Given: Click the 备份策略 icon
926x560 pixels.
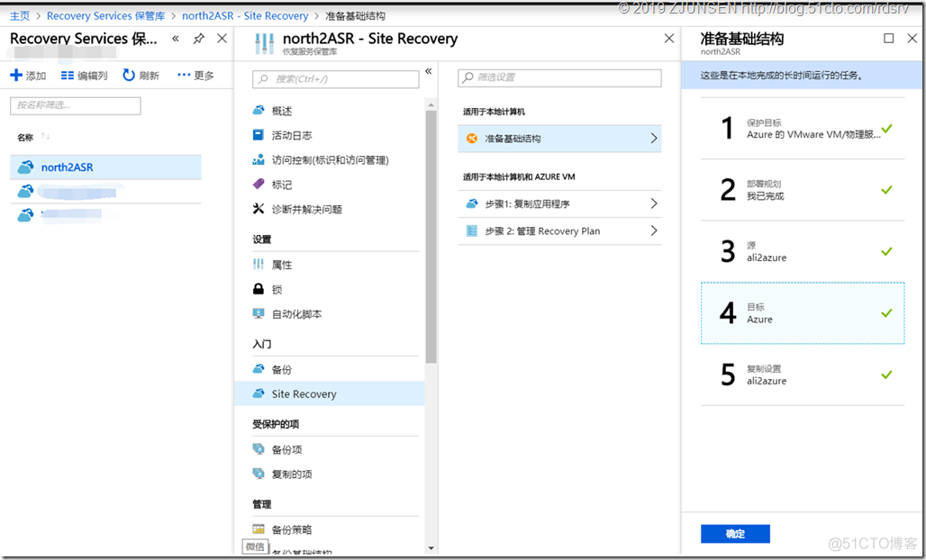Looking at the screenshot, I should click(x=259, y=528).
